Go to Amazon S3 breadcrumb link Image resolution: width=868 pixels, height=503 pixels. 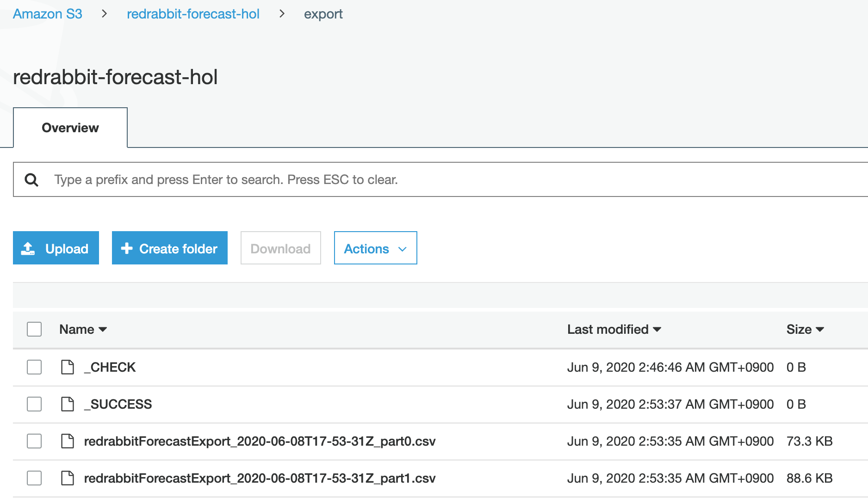48,14
